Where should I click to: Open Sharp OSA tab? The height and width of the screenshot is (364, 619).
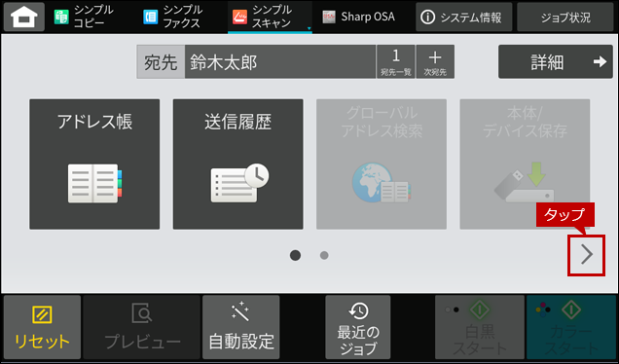358,17
